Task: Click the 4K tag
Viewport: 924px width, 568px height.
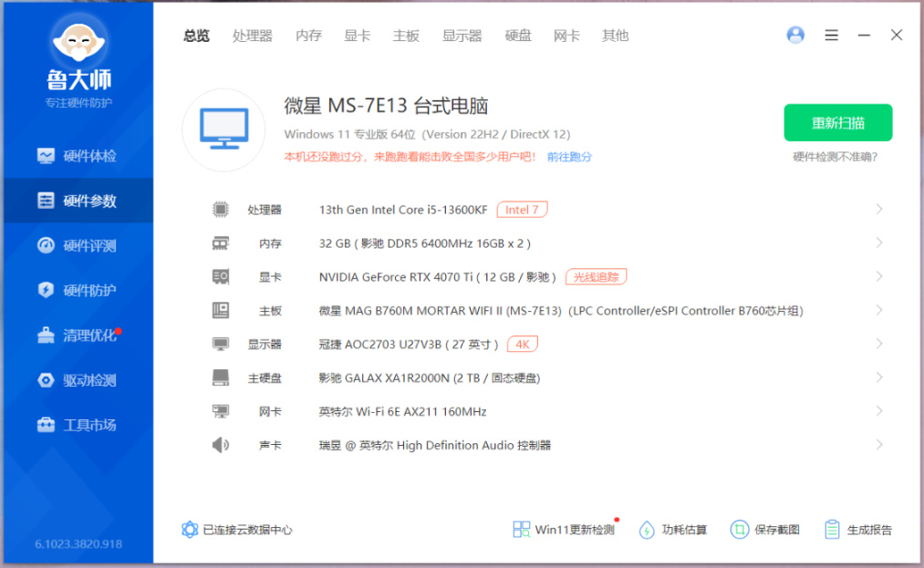Action: (x=522, y=344)
